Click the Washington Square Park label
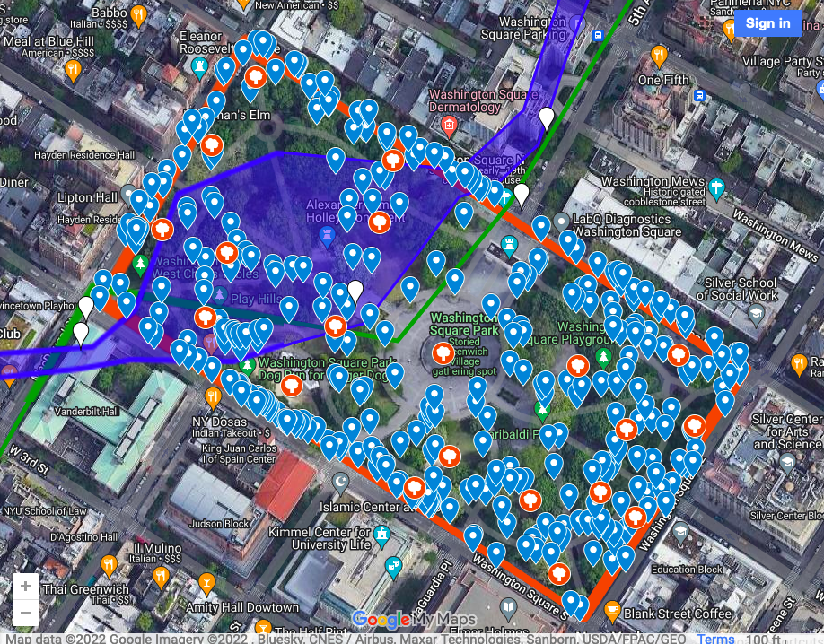The height and width of the screenshot is (644, 824). click(463, 324)
